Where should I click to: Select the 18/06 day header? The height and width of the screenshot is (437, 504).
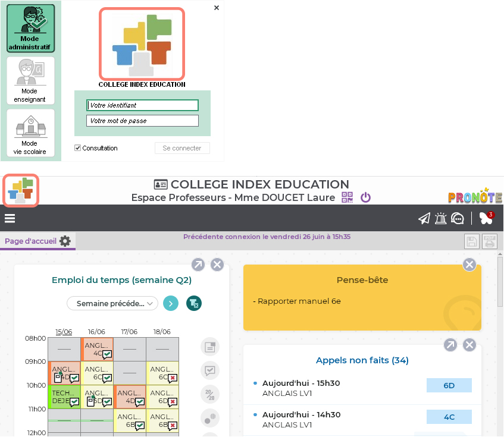162,332
